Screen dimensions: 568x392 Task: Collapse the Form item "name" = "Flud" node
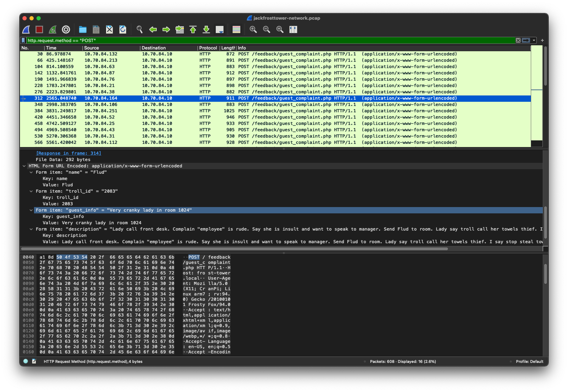(x=31, y=172)
